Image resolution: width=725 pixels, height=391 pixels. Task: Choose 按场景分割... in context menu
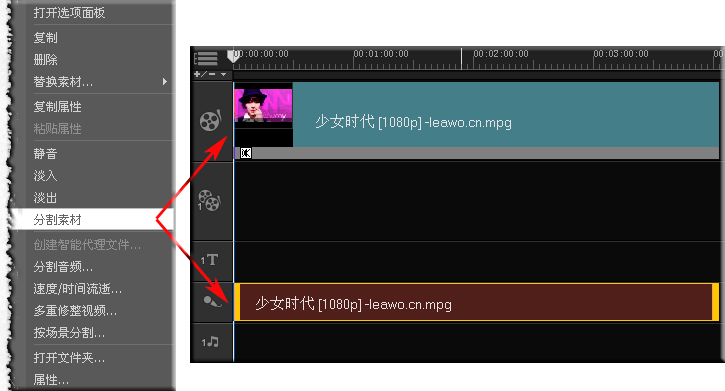pyautogui.click(x=69, y=332)
